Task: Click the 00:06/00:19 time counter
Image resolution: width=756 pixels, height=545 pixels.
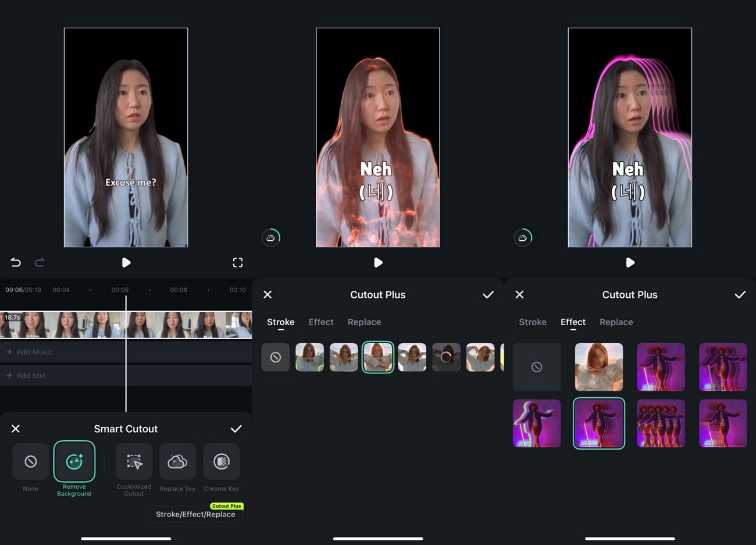Action: [x=23, y=290]
